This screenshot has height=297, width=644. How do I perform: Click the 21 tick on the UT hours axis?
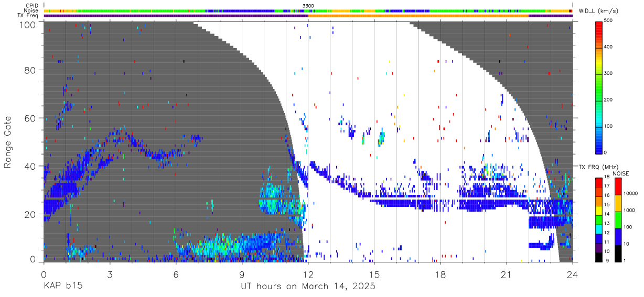click(507, 274)
